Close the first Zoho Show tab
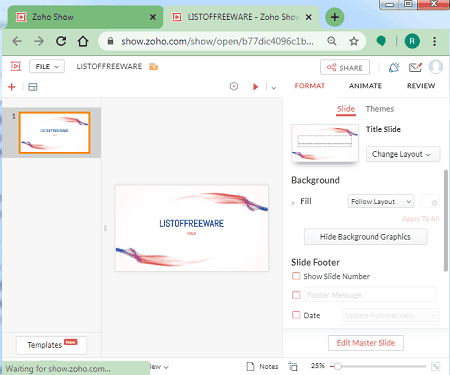This screenshot has height=375, width=450. click(153, 17)
